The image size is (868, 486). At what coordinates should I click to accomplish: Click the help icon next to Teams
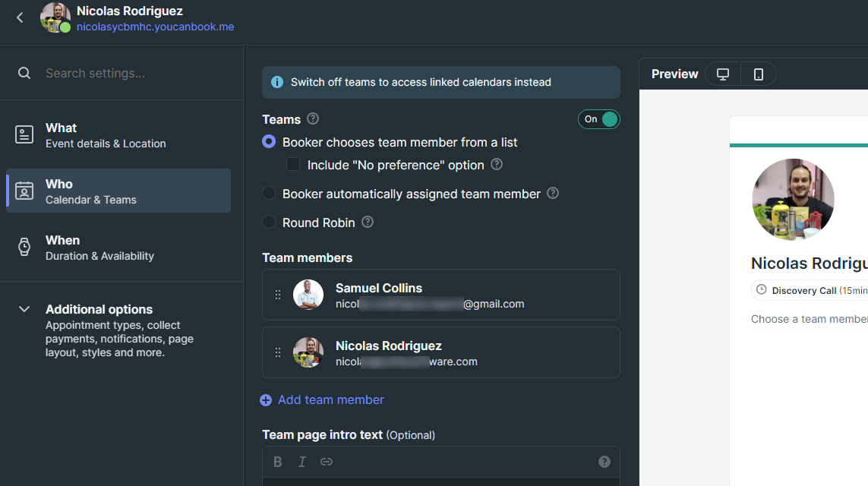313,119
